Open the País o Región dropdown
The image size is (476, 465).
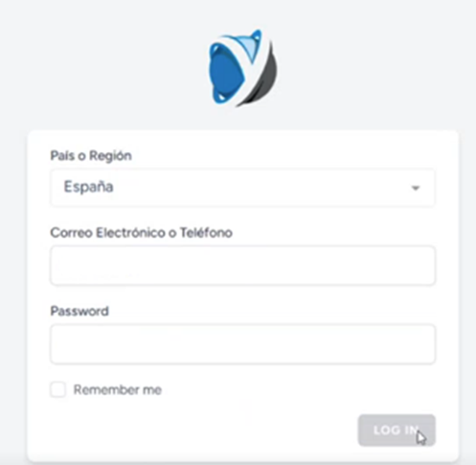(x=242, y=188)
